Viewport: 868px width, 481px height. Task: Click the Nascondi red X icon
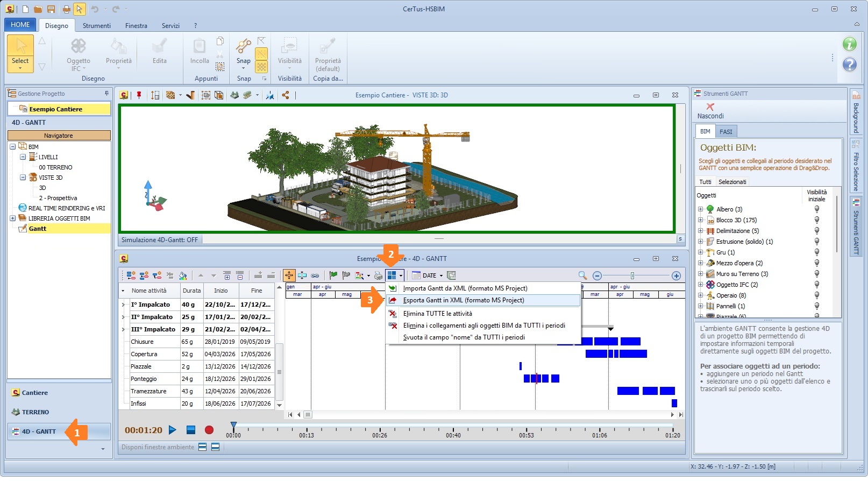pyautogui.click(x=710, y=107)
